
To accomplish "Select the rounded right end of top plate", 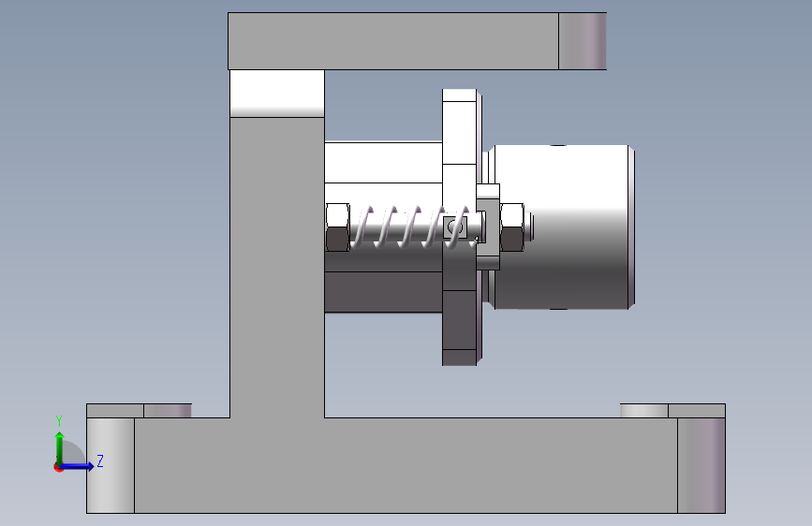I will pos(583,41).
